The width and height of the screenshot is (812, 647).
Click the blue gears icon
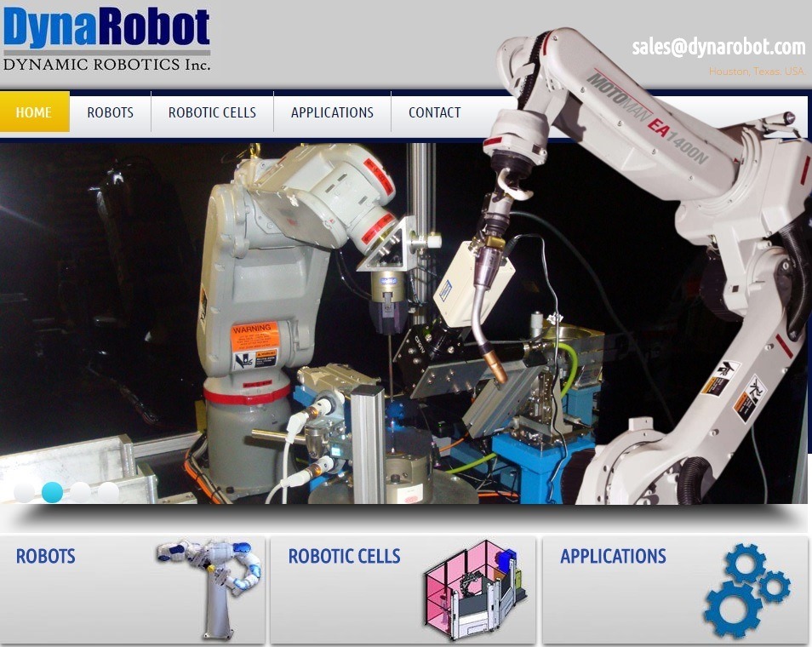[x=746, y=591]
